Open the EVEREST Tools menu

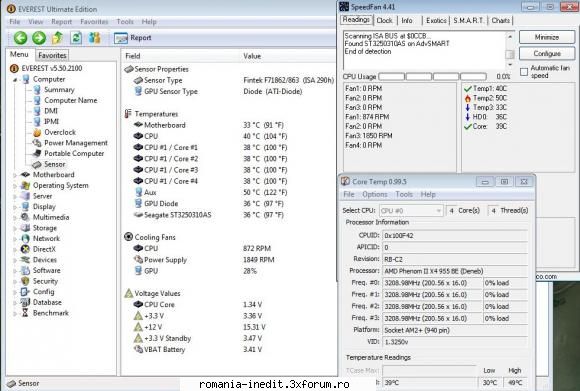(x=125, y=22)
